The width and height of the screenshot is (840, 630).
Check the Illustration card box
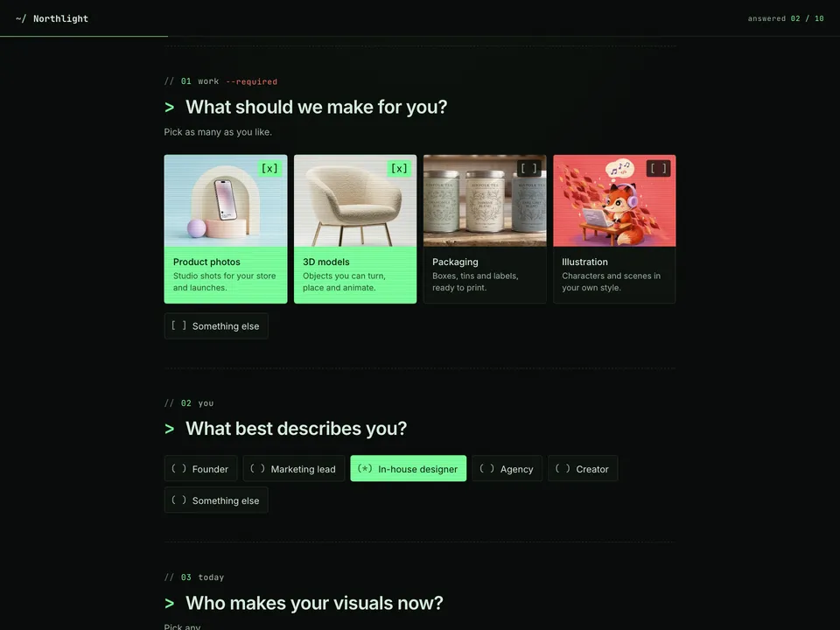(x=658, y=169)
